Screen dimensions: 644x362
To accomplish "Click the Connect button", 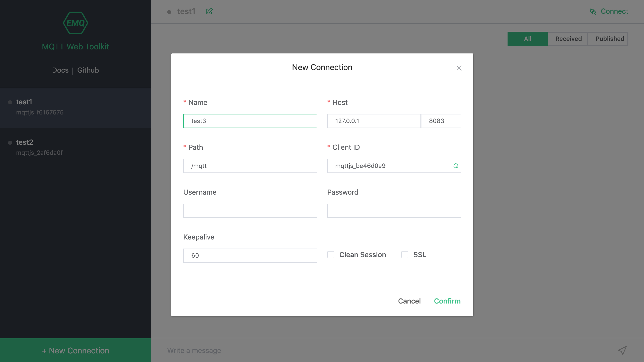I will click(x=609, y=11).
